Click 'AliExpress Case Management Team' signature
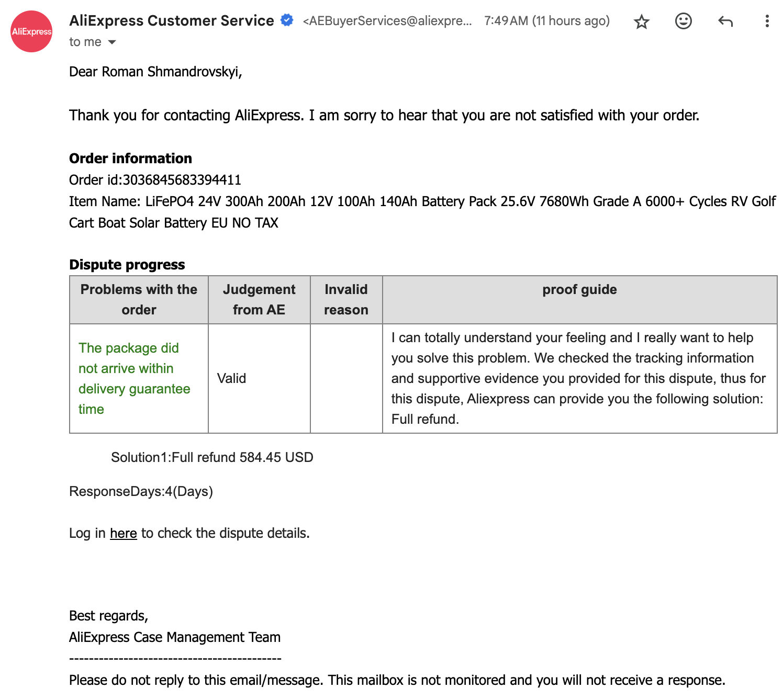Image resolution: width=783 pixels, height=700 pixels. 175,637
